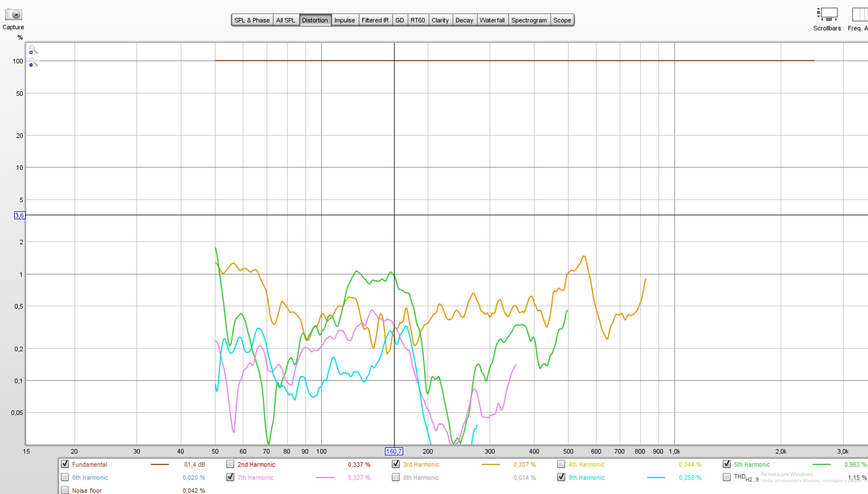Enable the 2nd Harmonic checkbox
This screenshot has width=868, height=494.
point(230,464)
